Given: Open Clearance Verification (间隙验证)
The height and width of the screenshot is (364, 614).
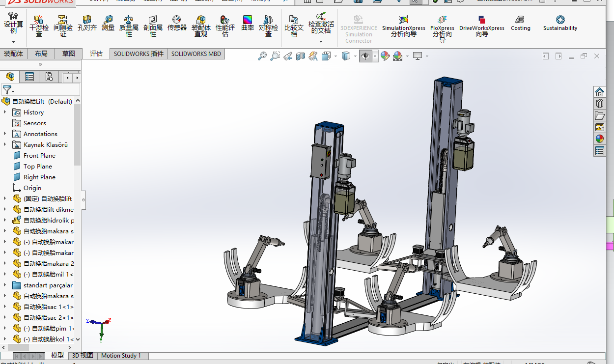Looking at the screenshot, I should (63, 26).
